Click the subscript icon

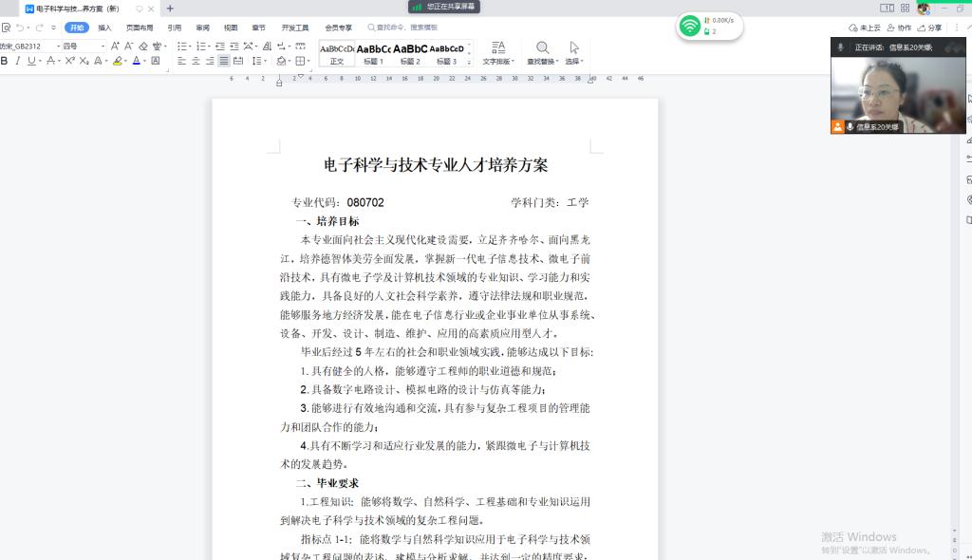point(84,61)
